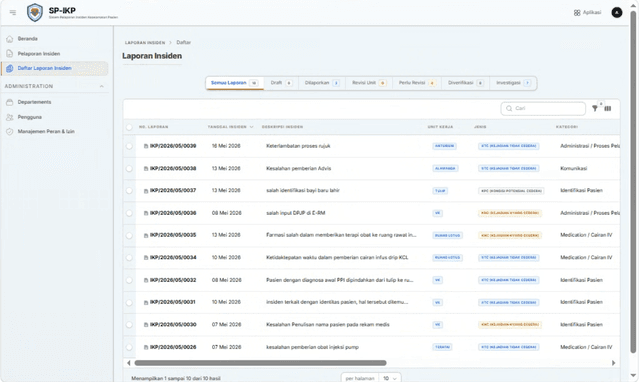Image resolution: width=640 pixels, height=382 pixels.
Task: Click the document icon of IKP/2026/05/0039
Action: coord(146,146)
